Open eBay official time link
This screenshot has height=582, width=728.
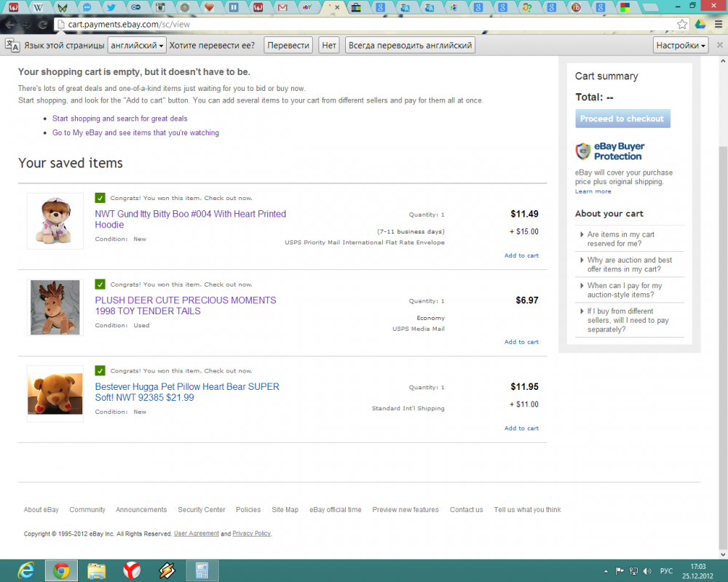335,509
